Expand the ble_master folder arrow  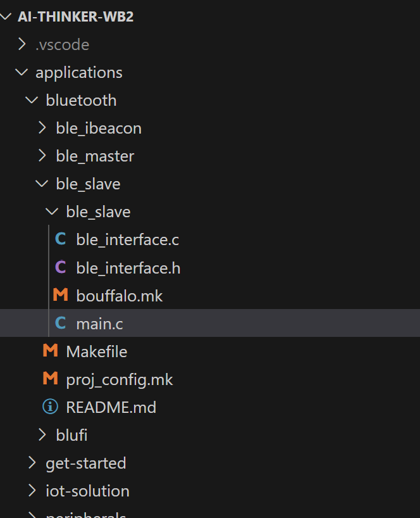pyautogui.click(x=42, y=156)
